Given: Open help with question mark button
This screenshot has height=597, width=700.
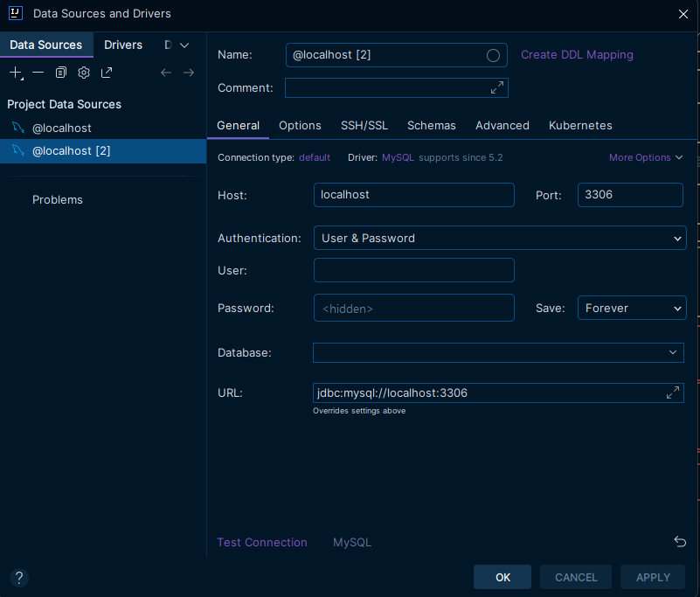Looking at the screenshot, I should tap(19, 578).
